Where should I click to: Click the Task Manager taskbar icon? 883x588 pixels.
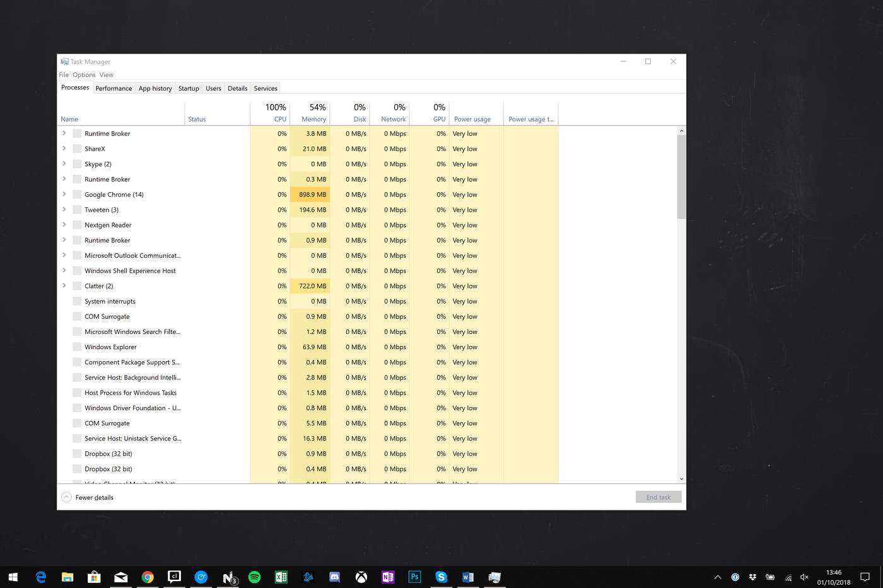pos(494,577)
